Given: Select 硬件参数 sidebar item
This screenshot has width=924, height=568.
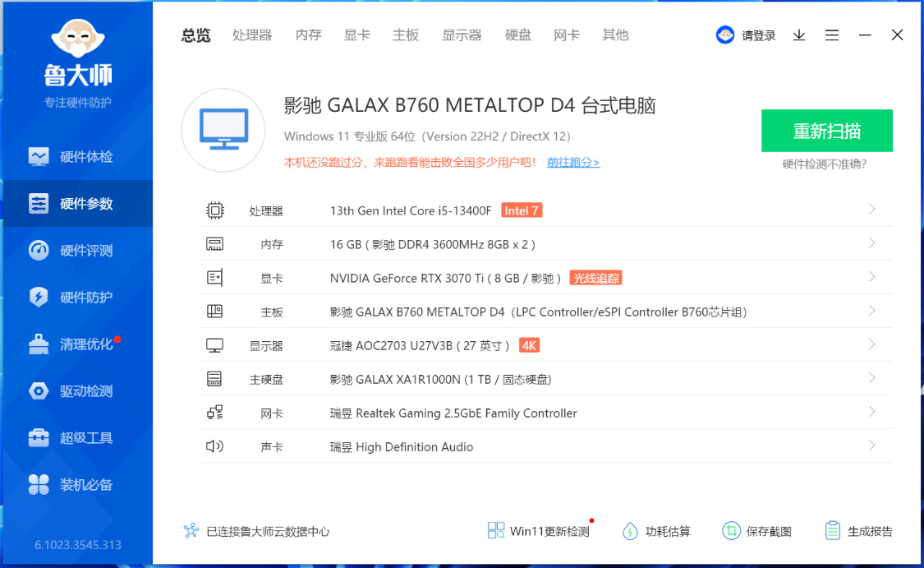Looking at the screenshot, I should coord(78,204).
